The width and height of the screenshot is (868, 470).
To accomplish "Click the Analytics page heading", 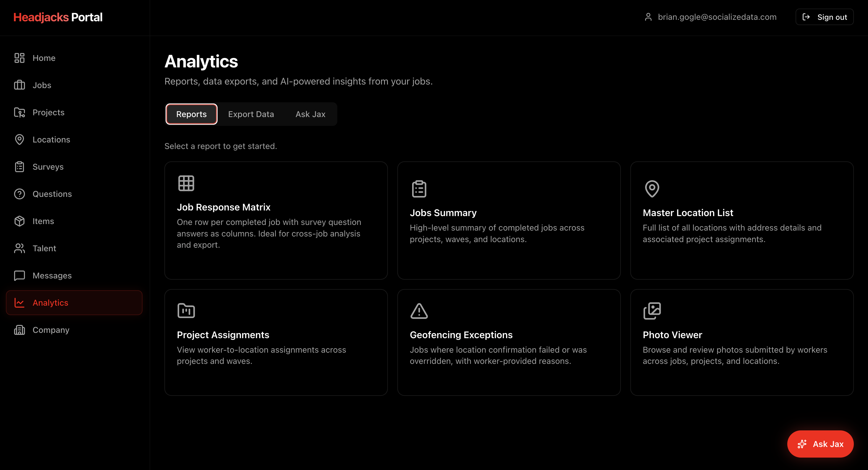I will (x=201, y=61).
